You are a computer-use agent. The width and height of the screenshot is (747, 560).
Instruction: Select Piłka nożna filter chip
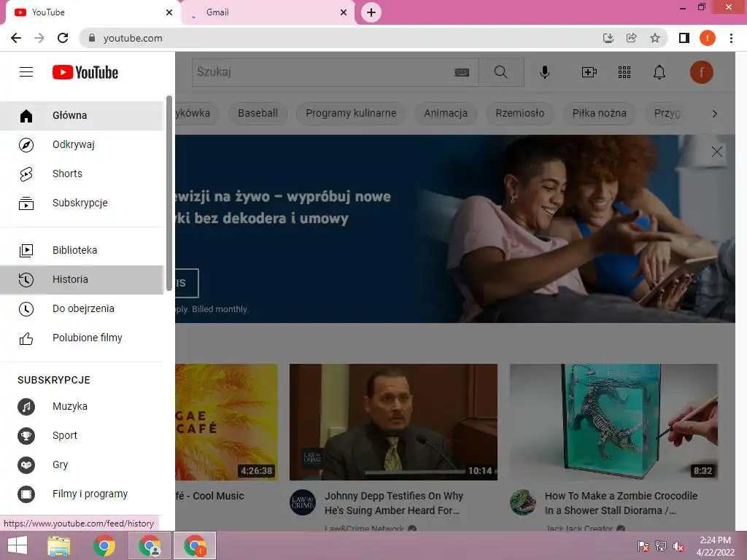click(600, 113)
